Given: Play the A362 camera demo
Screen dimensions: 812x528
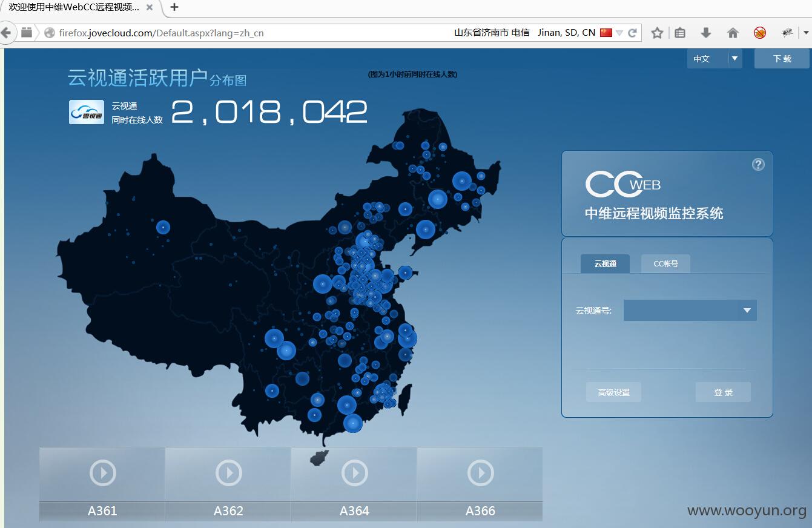Looking at the screenshot, I should point(228,473).
